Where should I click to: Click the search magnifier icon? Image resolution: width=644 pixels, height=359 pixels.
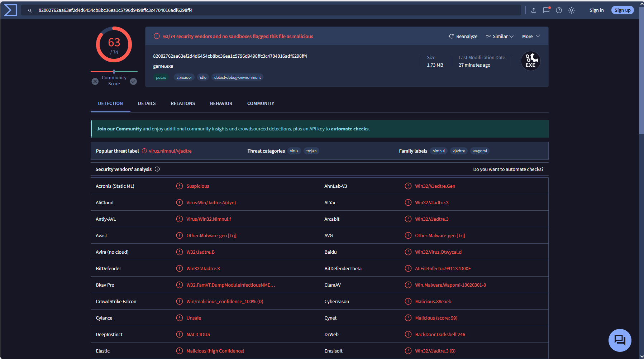pyautogui.click(x=30, y=10)
